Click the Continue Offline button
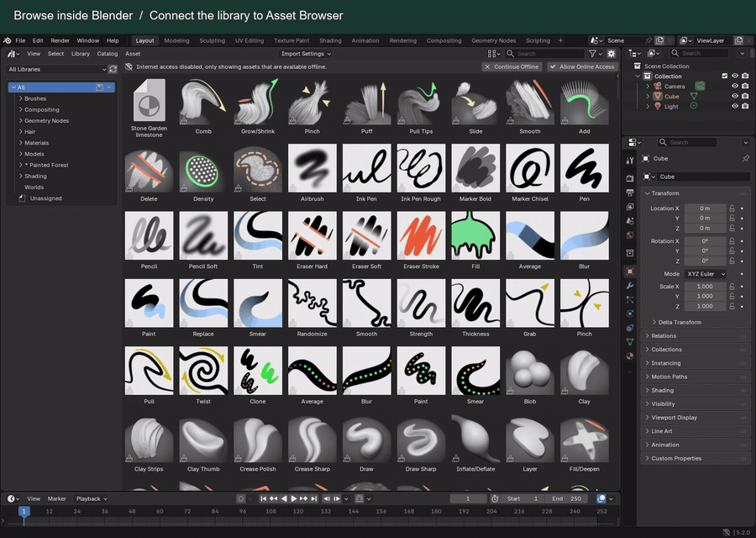This screenshot has width=756, height=538. click(512, 67)
